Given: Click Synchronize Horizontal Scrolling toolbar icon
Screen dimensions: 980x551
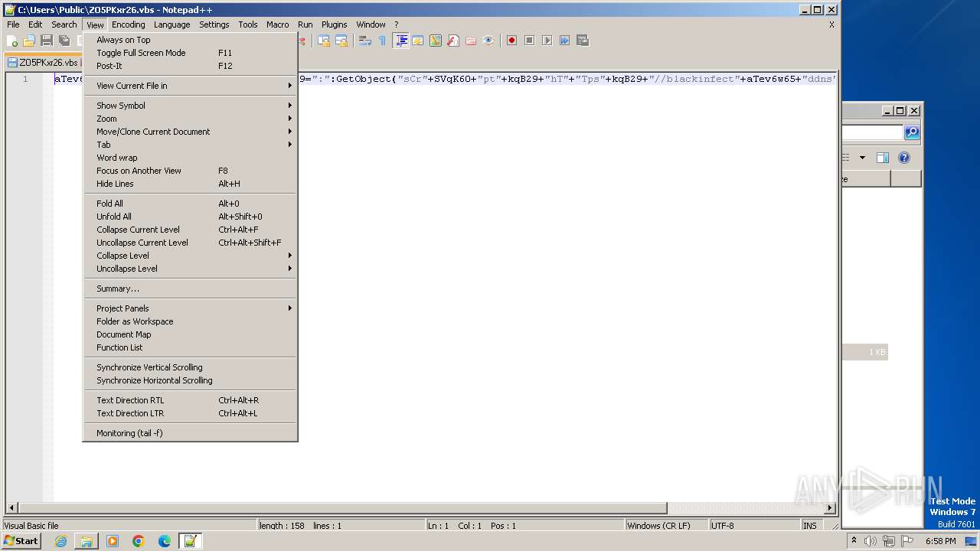Looking at the screenshot, I should tap(341, 41).
